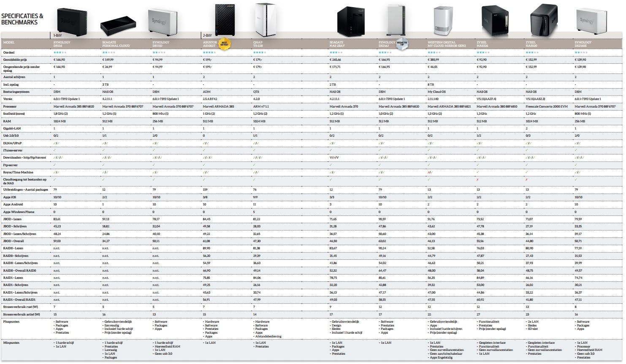Click the 'Western Digital My Cloud Mirror Gen2' header
This screenshot has width=626, height=364.
447,44
